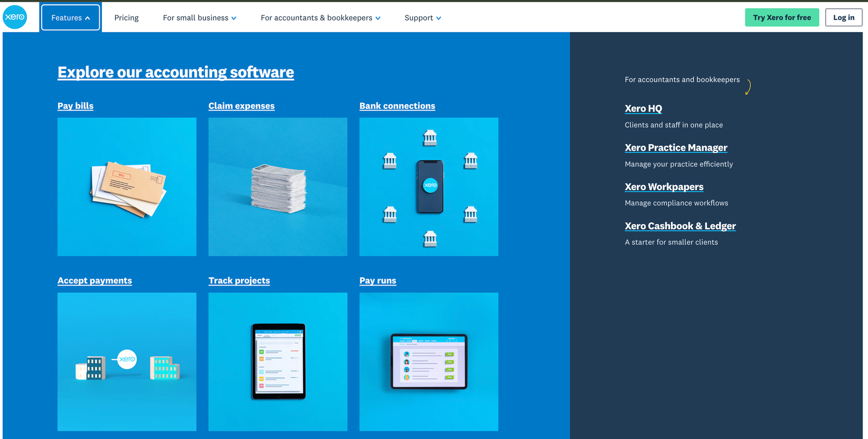Open the Xero Workpapers link

click(664, 186)
